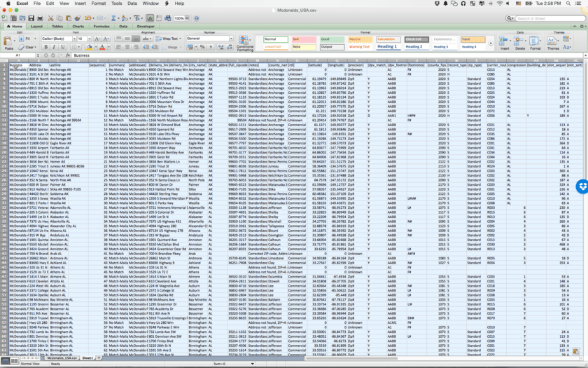Screen dimensions: 588x368
Task: Align text right in the cell
Action: click(136, 47)
